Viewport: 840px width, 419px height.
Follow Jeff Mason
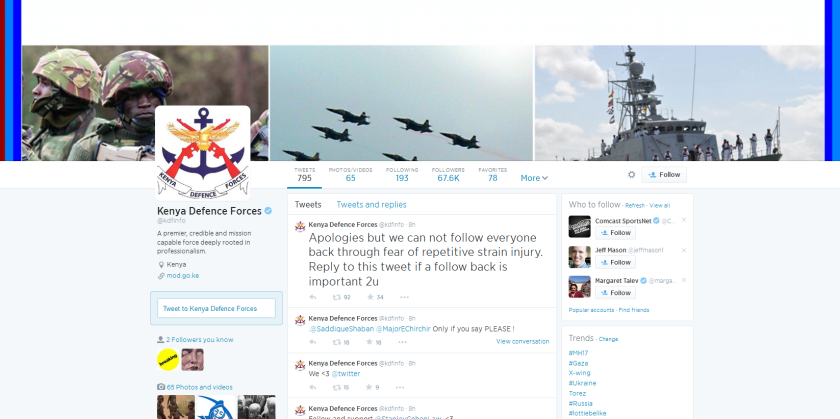[616, 262]
